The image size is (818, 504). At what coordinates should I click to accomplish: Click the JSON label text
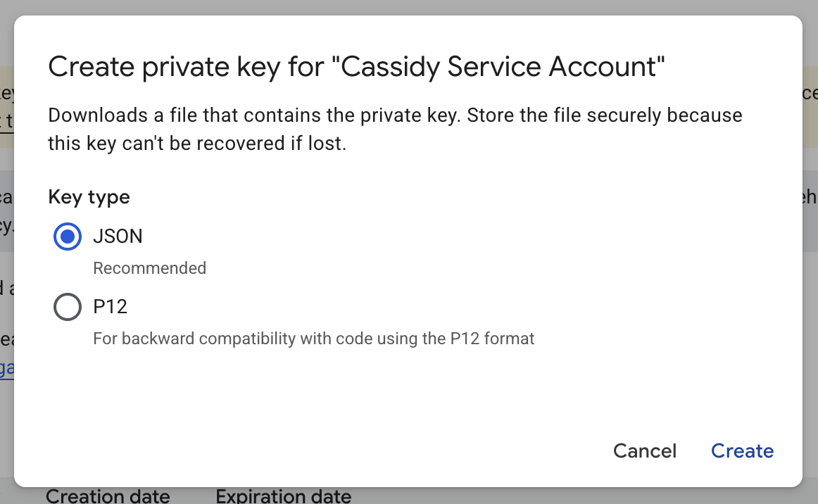pyautogui.click(x=118, y=237)
